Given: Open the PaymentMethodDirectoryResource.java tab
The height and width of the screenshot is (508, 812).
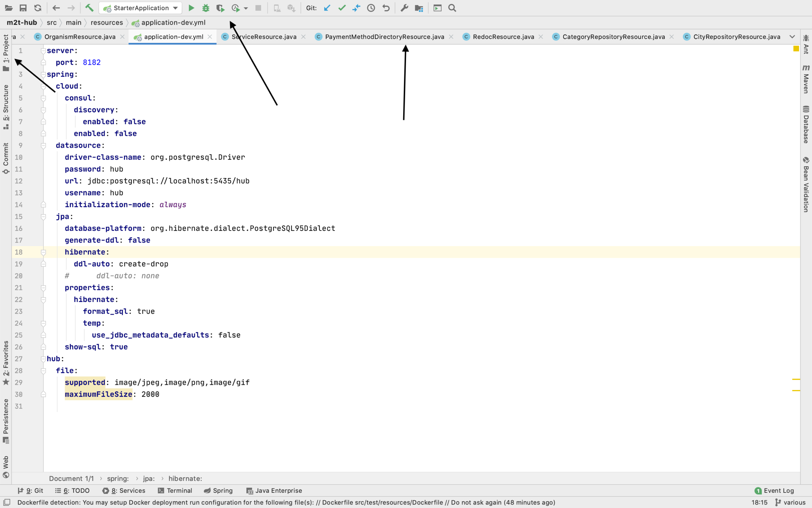Looking at the screenshot, I should (384, 37).
